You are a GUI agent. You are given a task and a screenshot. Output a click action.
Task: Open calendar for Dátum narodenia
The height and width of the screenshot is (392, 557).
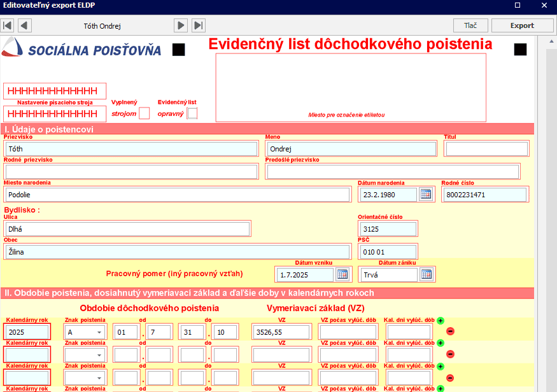pos(426,195)
